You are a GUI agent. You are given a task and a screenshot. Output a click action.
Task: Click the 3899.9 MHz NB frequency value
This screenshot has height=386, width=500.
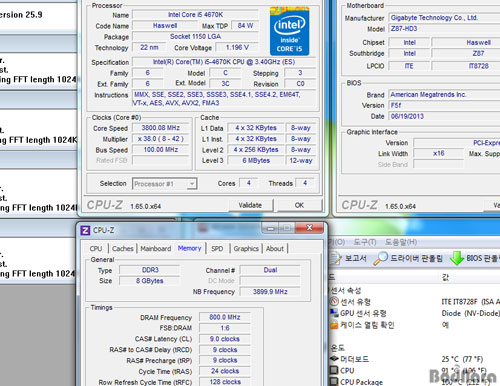(270, 292)
